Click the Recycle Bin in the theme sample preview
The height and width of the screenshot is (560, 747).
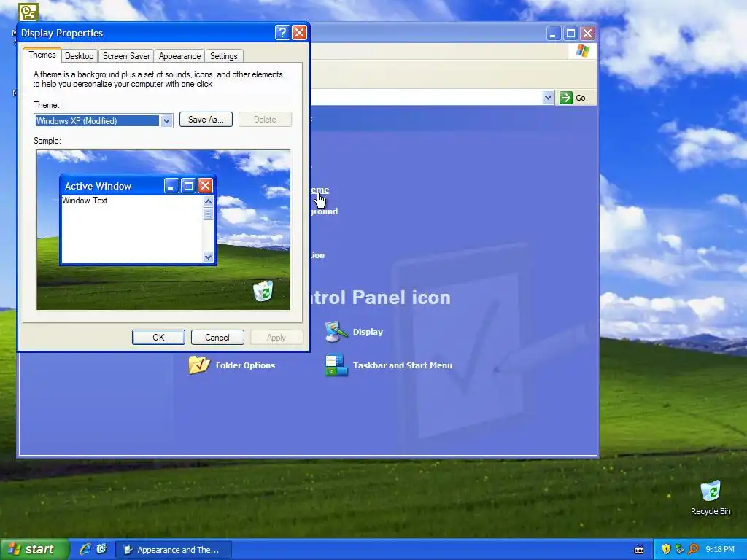[263, 291]
